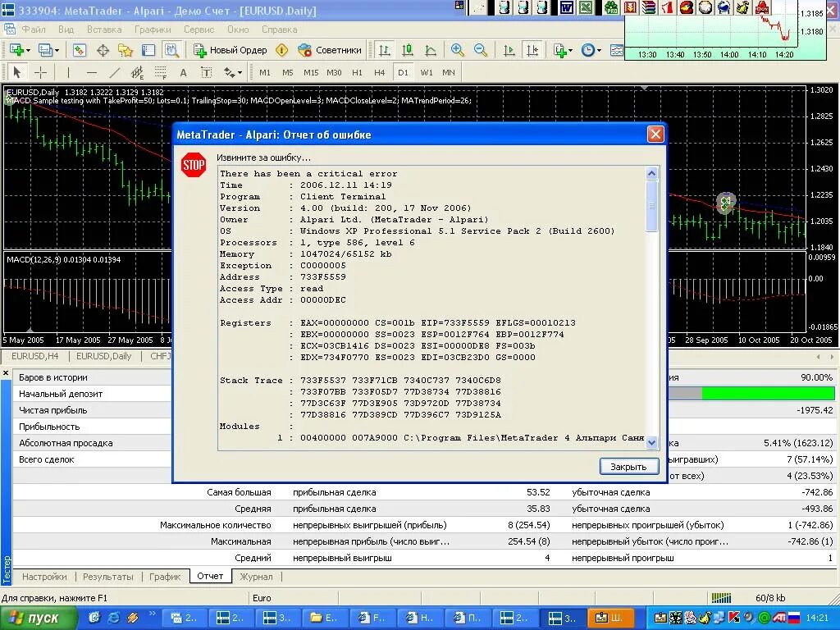The height and width of the screenshot is (630, 840).
Task: Click the Russian flag language tray icon
Action: coord(794,618)
